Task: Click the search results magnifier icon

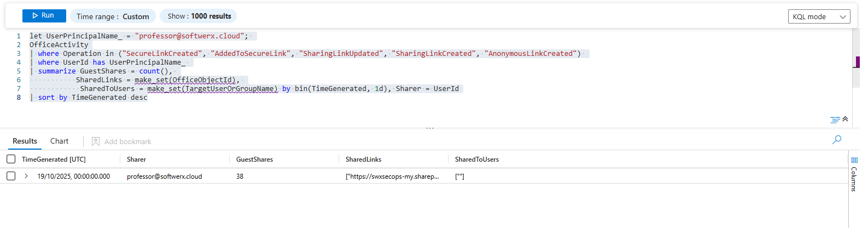Action: (836, 140)
